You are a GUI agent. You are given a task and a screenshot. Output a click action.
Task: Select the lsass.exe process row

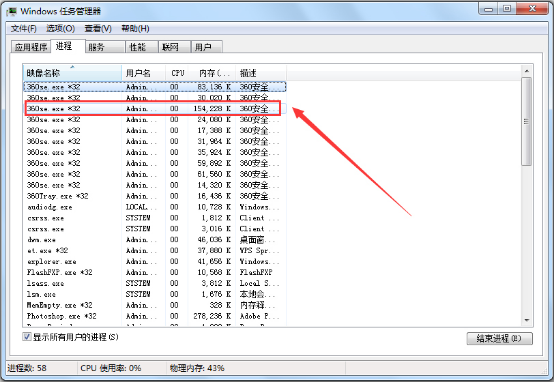(155, 283)
